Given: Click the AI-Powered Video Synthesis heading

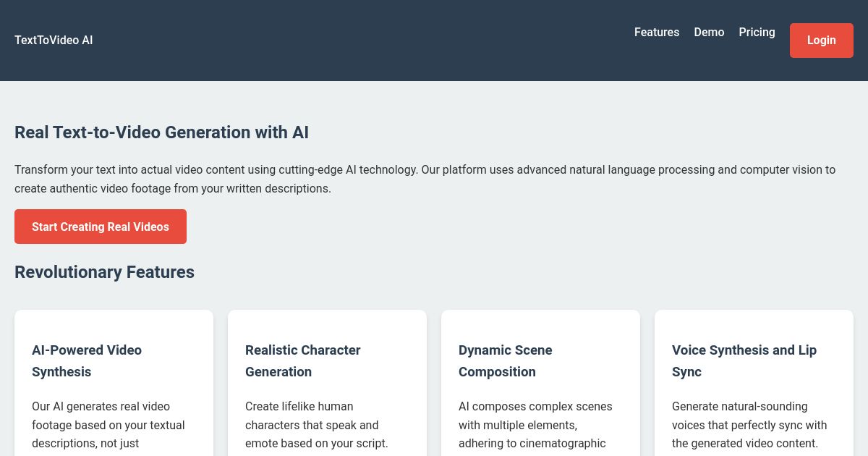Looking at the screenshot, I should (x=87, y=360).
